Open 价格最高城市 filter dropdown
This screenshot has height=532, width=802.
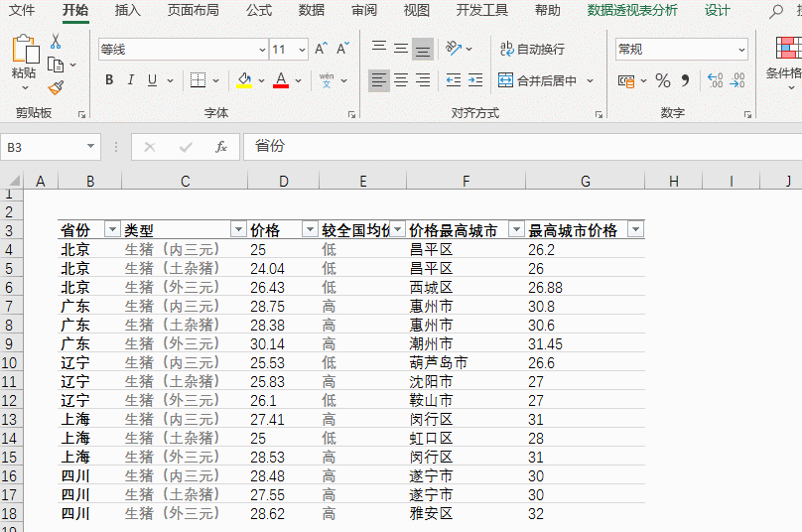tap(516, 229)
